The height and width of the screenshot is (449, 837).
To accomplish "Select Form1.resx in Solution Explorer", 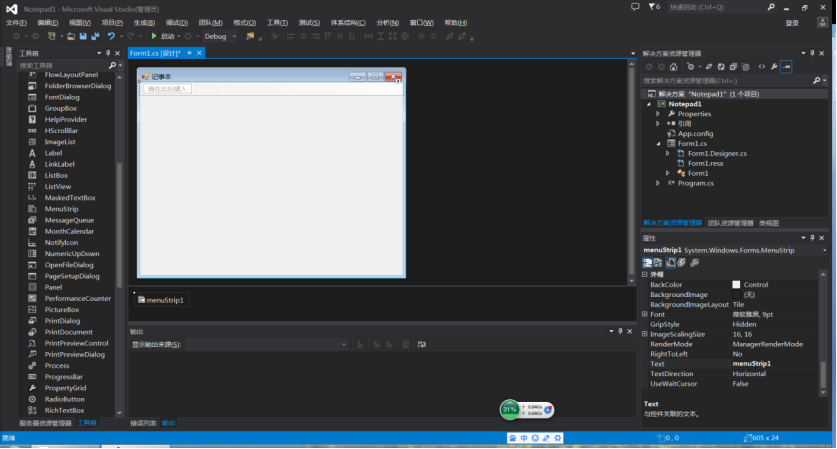I will click(x=705, y=163).
